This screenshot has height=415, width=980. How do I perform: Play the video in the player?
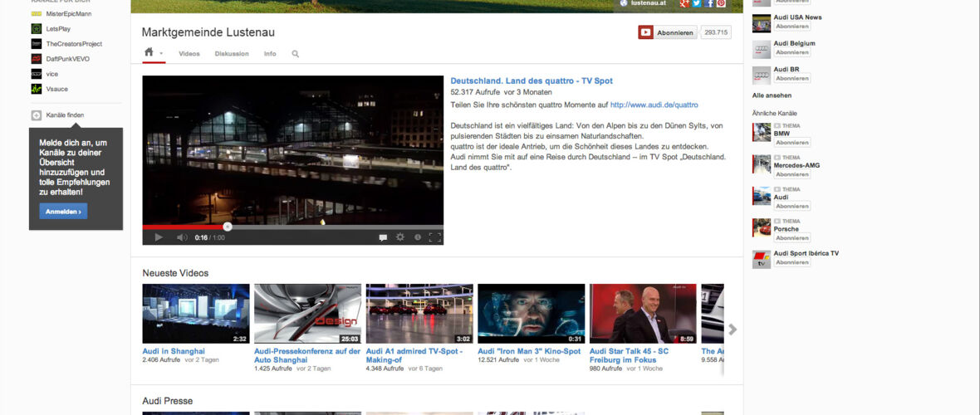(159, 237)
